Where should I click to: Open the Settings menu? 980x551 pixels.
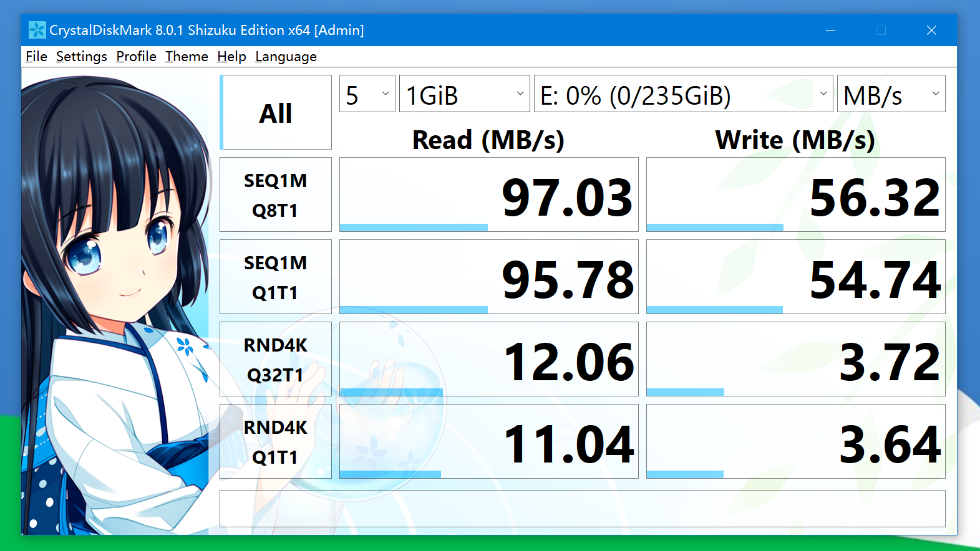click(82, 57)
